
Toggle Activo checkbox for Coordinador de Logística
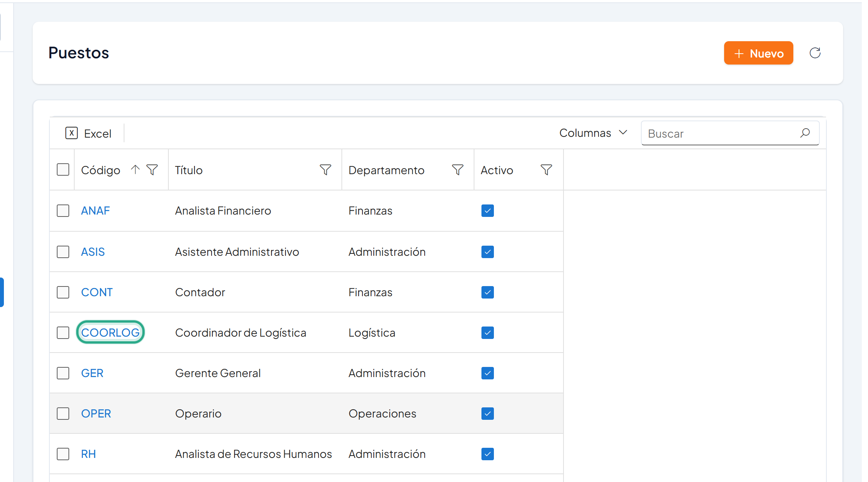coord(488,333)
